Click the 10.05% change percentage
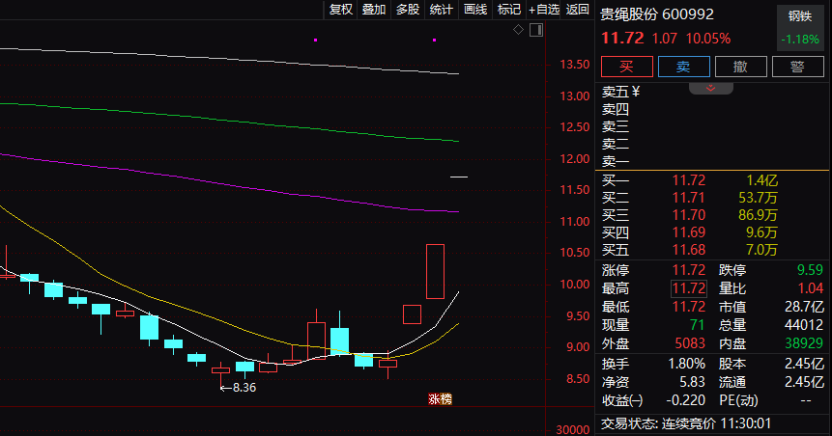Viewport: 832px width, 436px height. pos(708,39)
